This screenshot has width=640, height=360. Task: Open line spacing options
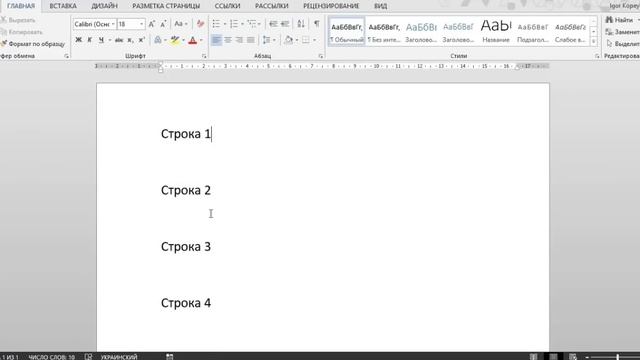coord(267,40)
